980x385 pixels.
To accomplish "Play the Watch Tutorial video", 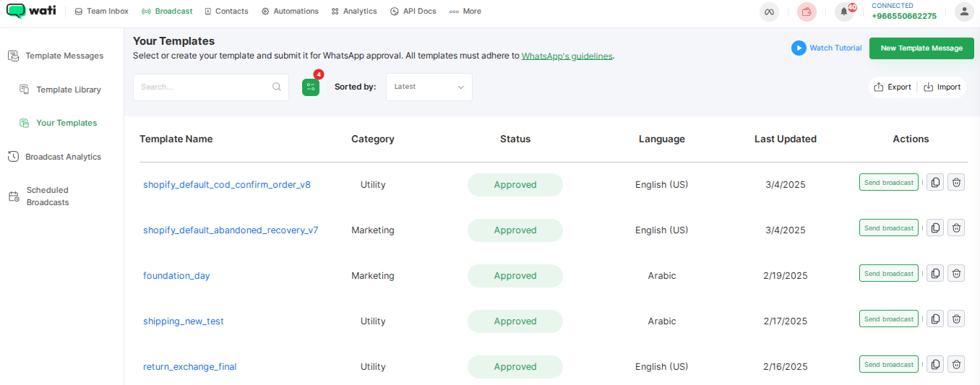I will point(799,48).
